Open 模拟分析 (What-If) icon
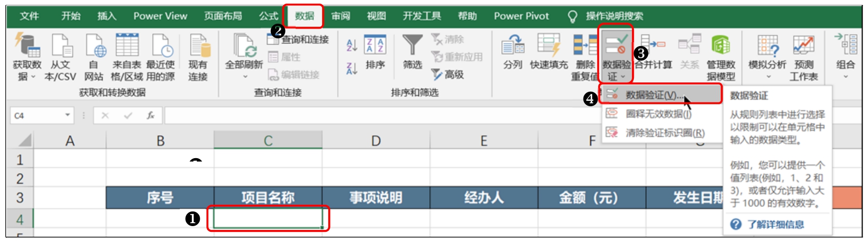Image resolution: width=868 pixels, height=244 pixels. tap(768, 45)
